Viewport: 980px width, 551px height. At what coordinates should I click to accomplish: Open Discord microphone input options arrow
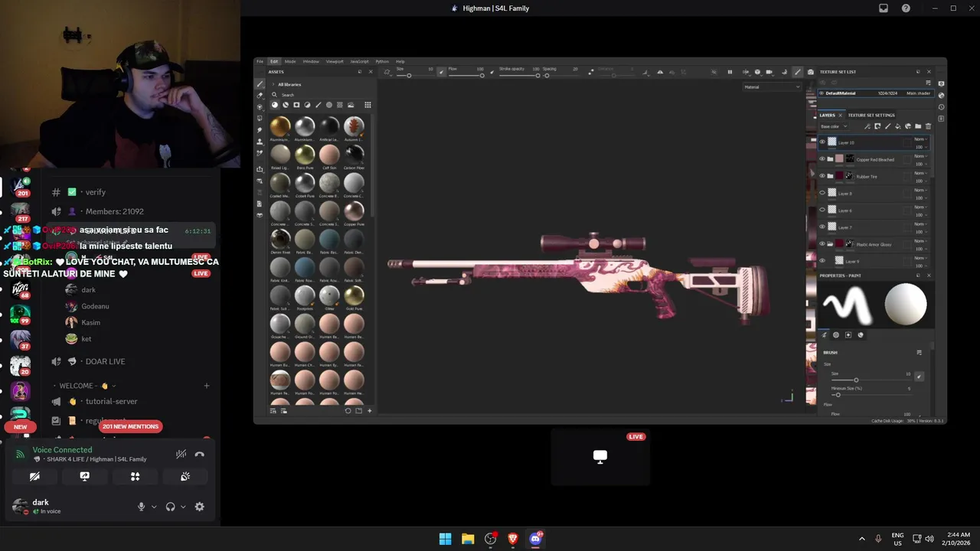tap(154, 507)
